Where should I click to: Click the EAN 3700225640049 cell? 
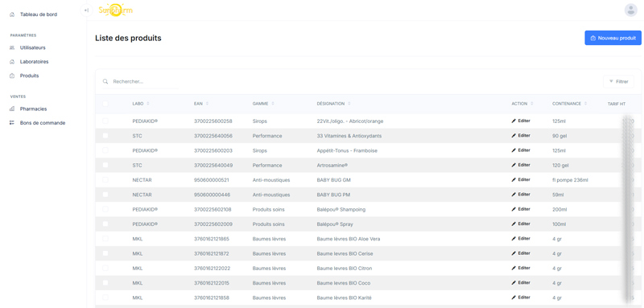point(213,166)
